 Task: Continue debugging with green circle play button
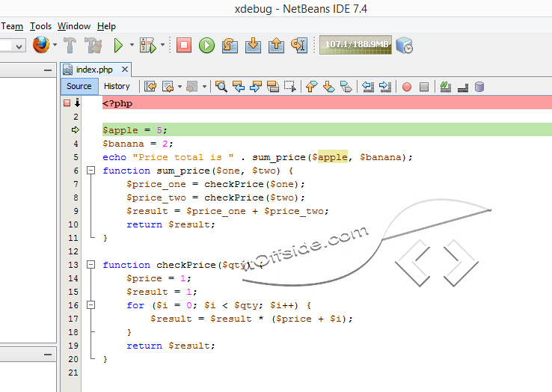[206, 45]
